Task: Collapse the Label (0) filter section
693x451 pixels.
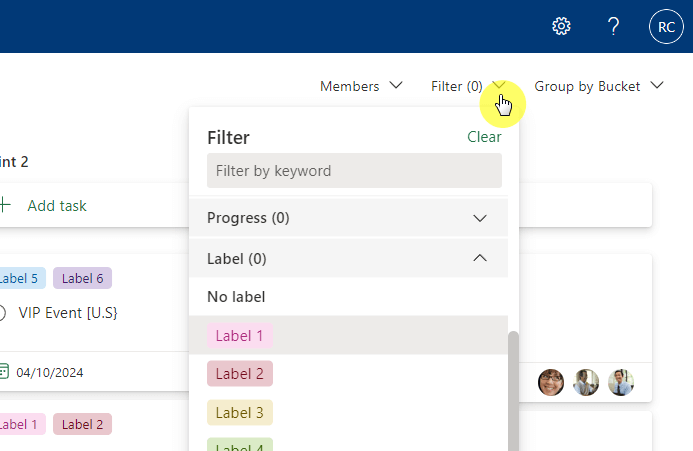Action: click(348, 258)
